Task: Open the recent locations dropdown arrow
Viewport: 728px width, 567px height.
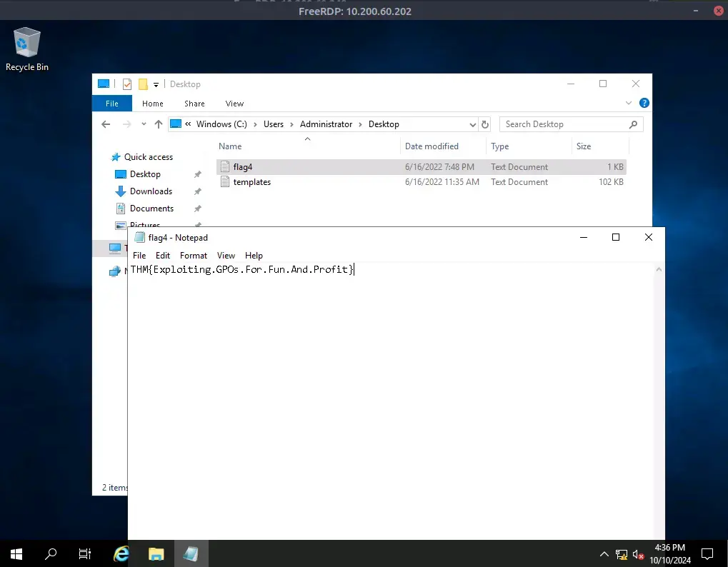Action: point(144,124)
